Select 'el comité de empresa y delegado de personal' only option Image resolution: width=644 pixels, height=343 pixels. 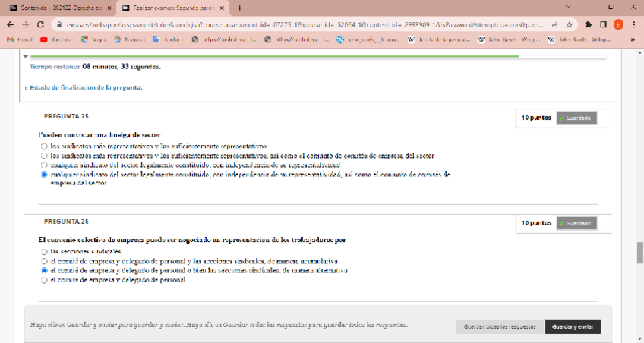44,280
